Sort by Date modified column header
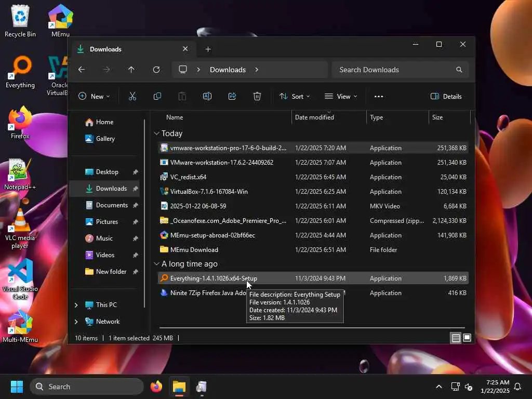This screenshot has height=399, width=532. pyautogui.click(x=329, y=117)
